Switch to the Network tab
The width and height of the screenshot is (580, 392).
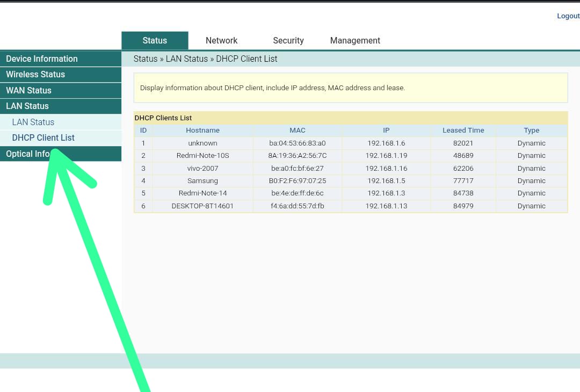pos(221,41)
